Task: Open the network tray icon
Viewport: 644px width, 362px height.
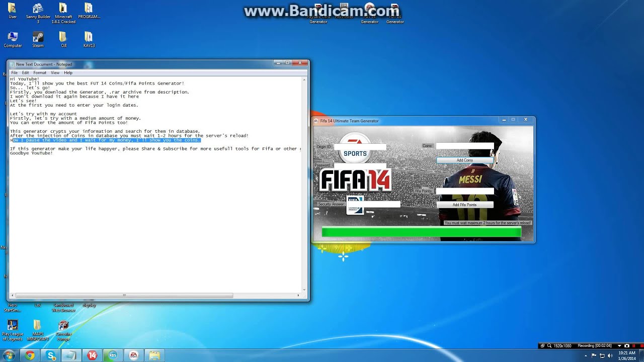Action: click(x=602, y=355)
